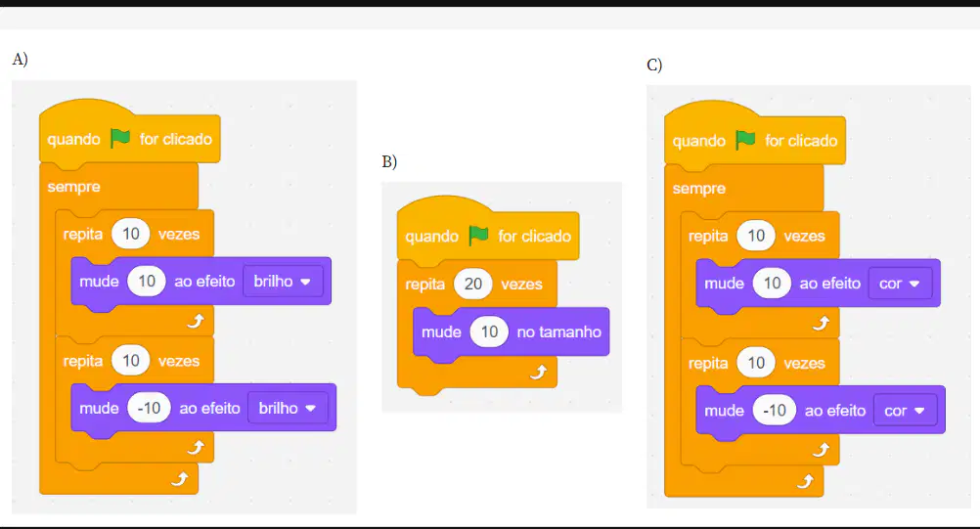Click the 20 value in repita block
The height and width of the screenshot is (529, 980).
pos(473,285)
